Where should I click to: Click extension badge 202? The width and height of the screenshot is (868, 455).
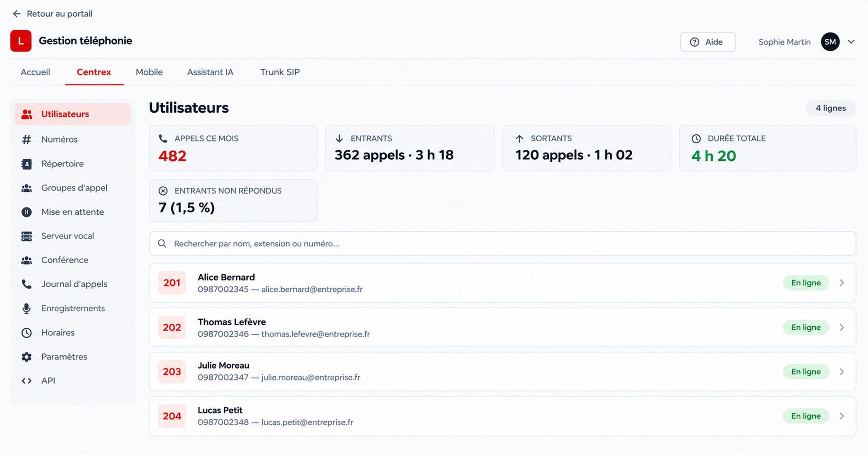172,327
